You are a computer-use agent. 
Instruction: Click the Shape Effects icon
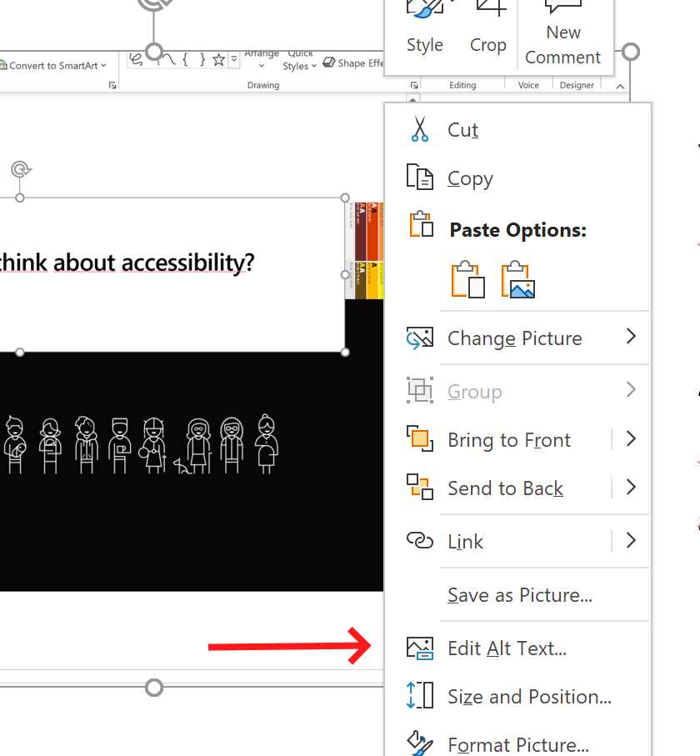coord(329,62)
